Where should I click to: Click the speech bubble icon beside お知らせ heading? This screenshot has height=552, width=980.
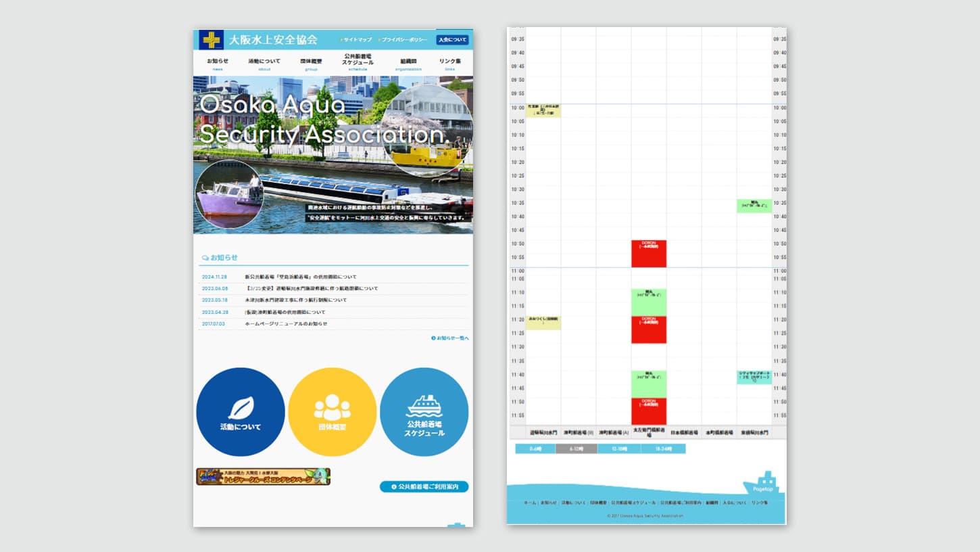pyautogui.click(x=205, y=258)
